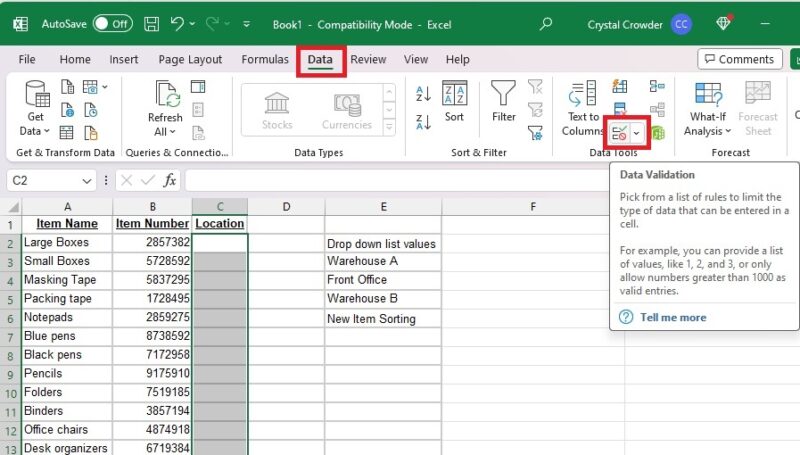Click the Comments button
800x455 pixels.
(739, 59)
